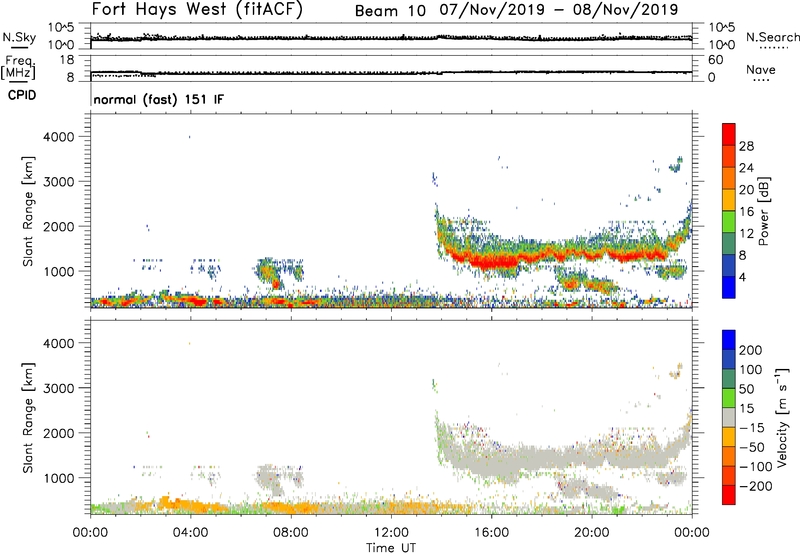Click the 'N.Search' legend label

tap(772, 37)
